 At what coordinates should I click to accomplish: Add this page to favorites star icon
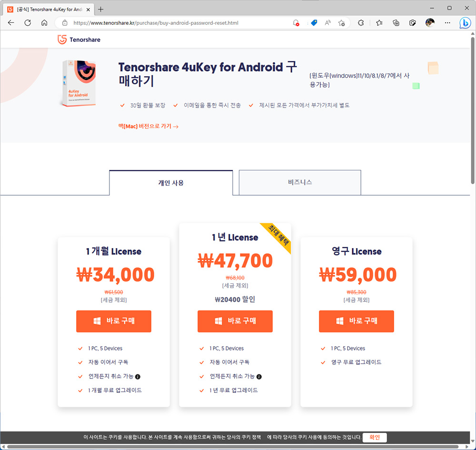(342, 23)
